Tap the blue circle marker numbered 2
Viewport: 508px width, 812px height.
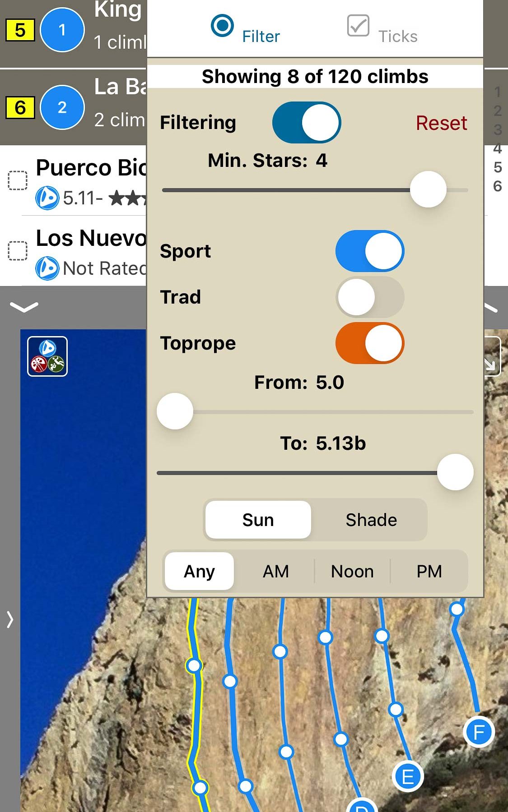[62, 107]
